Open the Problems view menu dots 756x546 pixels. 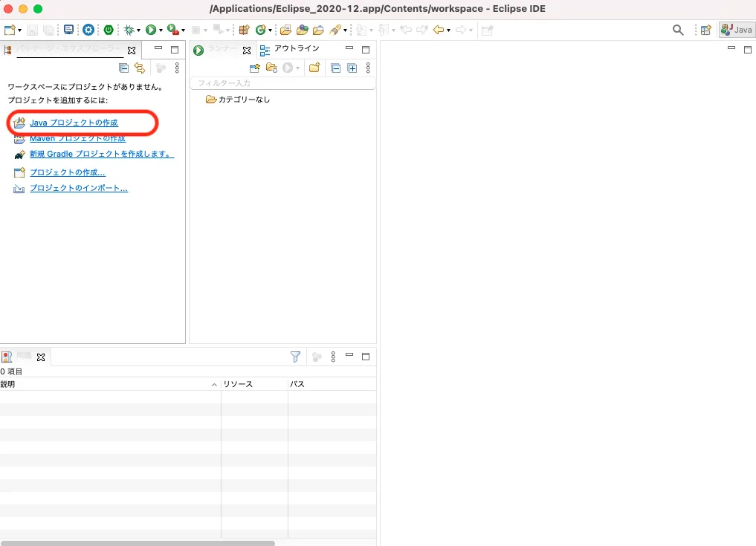(333, 357)
